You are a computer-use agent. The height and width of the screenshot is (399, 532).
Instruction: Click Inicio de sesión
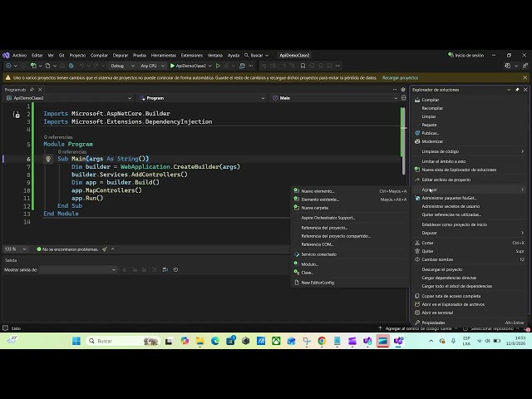pyautogui.click(x=465, y=56)
